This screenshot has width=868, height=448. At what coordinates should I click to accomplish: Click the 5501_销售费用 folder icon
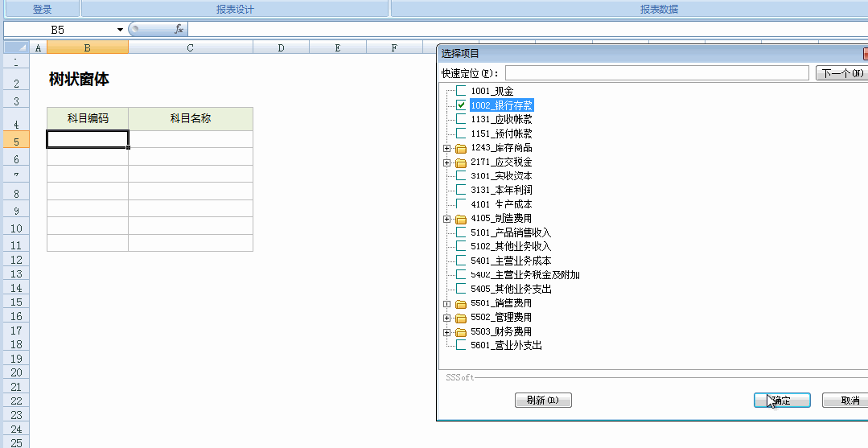pos(461,303)
